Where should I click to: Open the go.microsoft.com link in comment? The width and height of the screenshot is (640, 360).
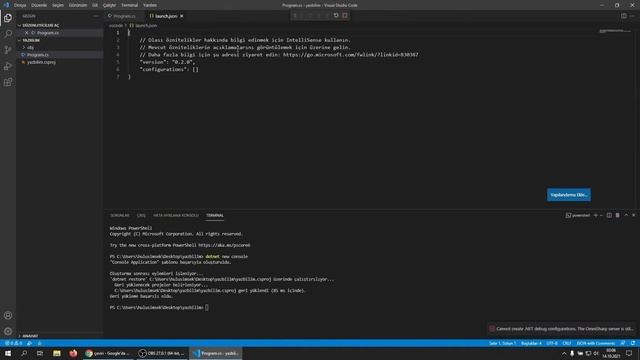click(350, 55)
